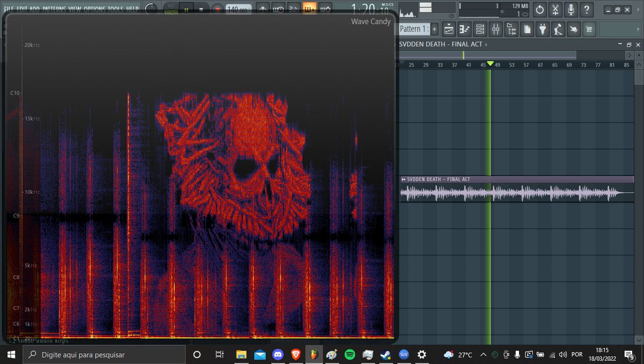Click the taskbar search box
Screen dimensions: 644x364
point(105,354)
